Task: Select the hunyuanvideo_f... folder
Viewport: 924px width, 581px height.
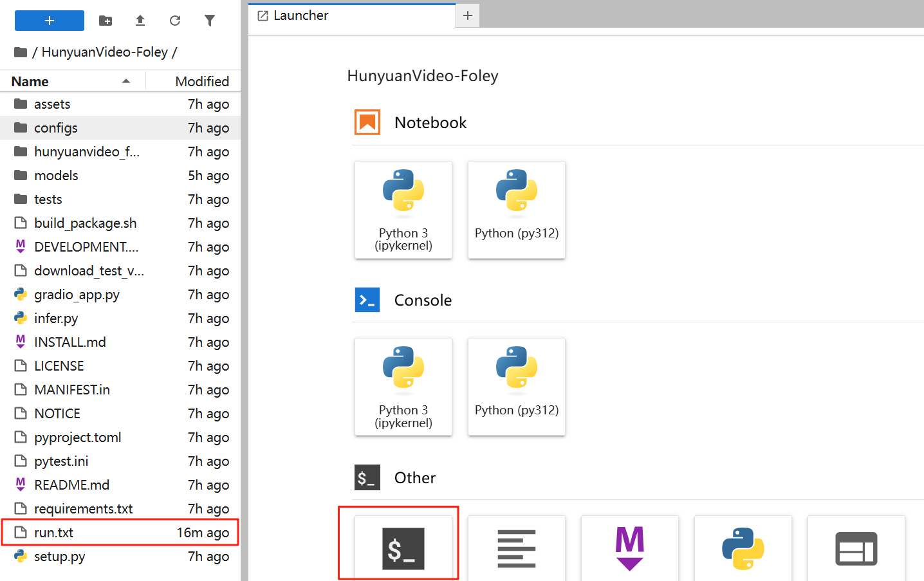Action: (x=120, y=152)
